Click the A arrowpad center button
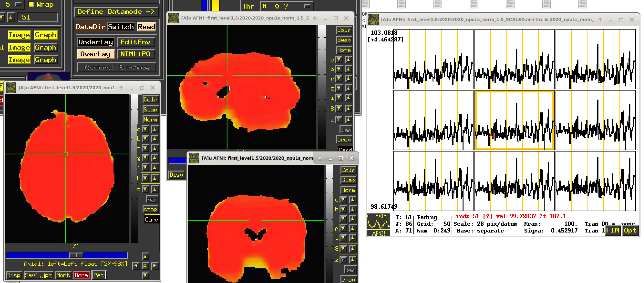This screenshot has width=644, height=283. [145, 266]
